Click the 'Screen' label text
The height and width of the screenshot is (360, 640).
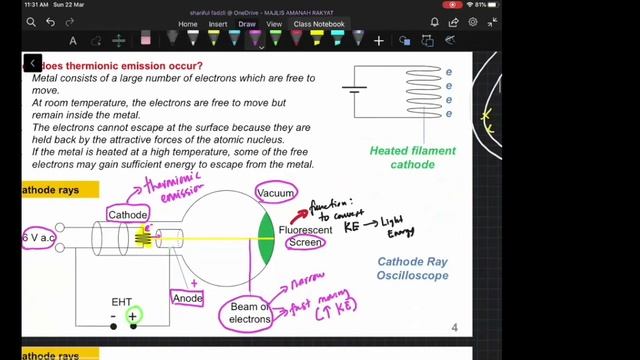pyautogui.click(x=305, y=242)
